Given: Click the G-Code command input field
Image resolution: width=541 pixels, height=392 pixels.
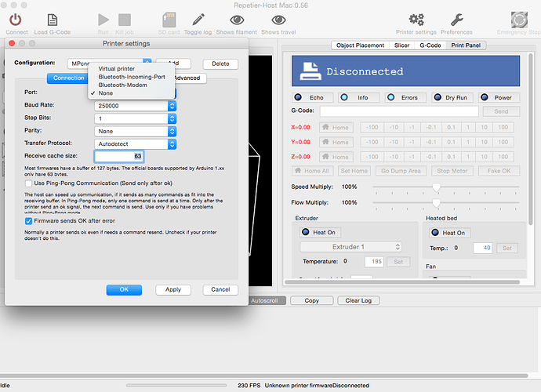Looking at the screenshot, I should [x=399, y=111].
